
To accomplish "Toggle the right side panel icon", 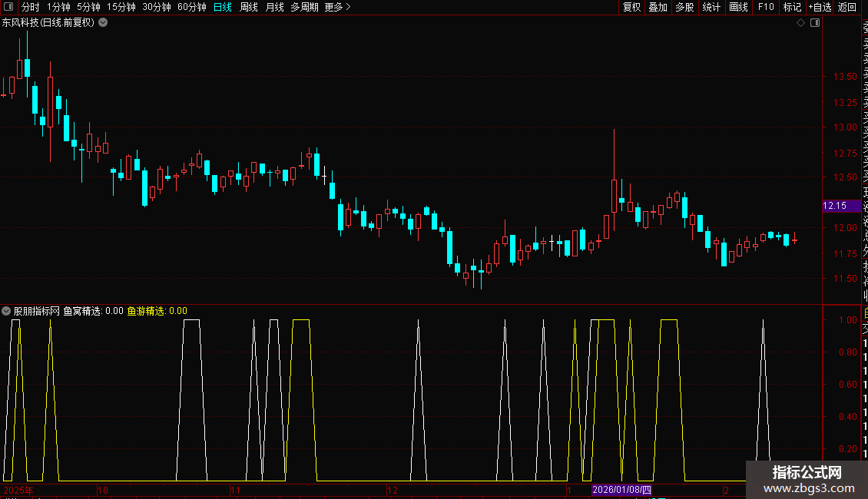I will coord(815,23).
